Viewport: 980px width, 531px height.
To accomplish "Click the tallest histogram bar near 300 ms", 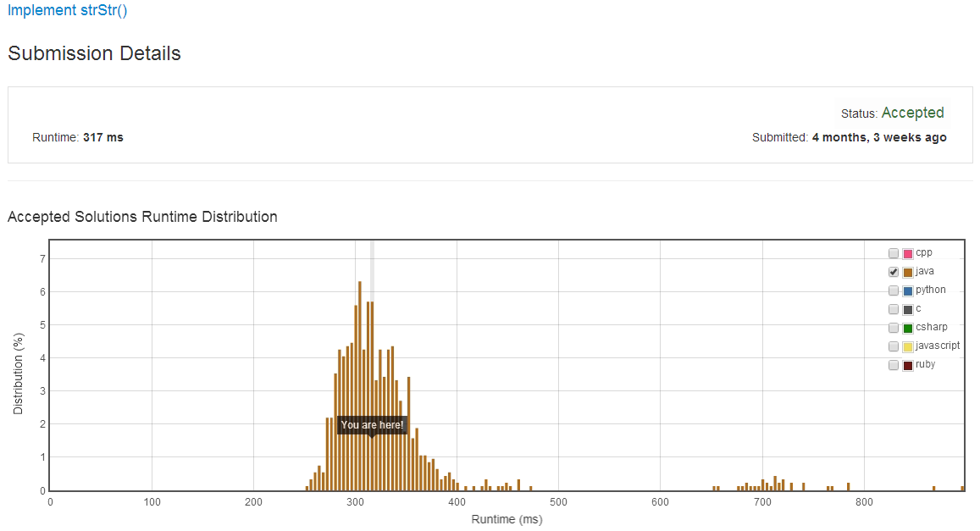I will click(x=360, y=385).
